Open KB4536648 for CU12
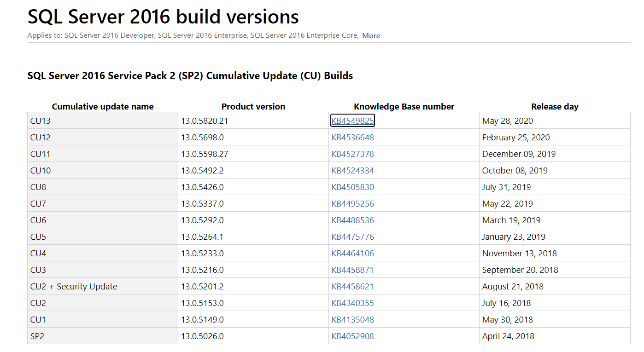Screen dimensions: 644x352 click(352, 137)
